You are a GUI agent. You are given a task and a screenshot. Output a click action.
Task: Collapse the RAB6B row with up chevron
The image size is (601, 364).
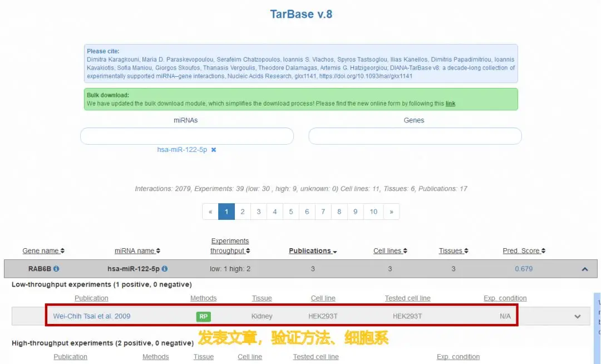coord(584,269)
